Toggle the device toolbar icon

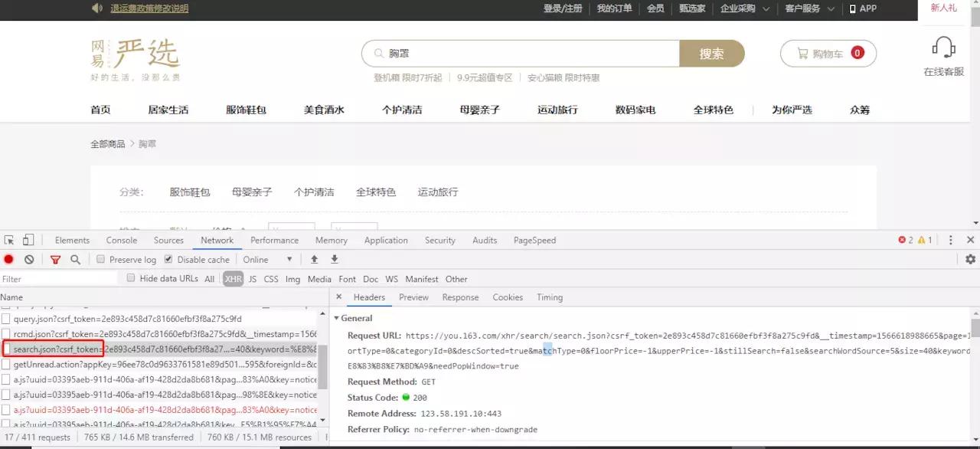click(x=28, y=240)
